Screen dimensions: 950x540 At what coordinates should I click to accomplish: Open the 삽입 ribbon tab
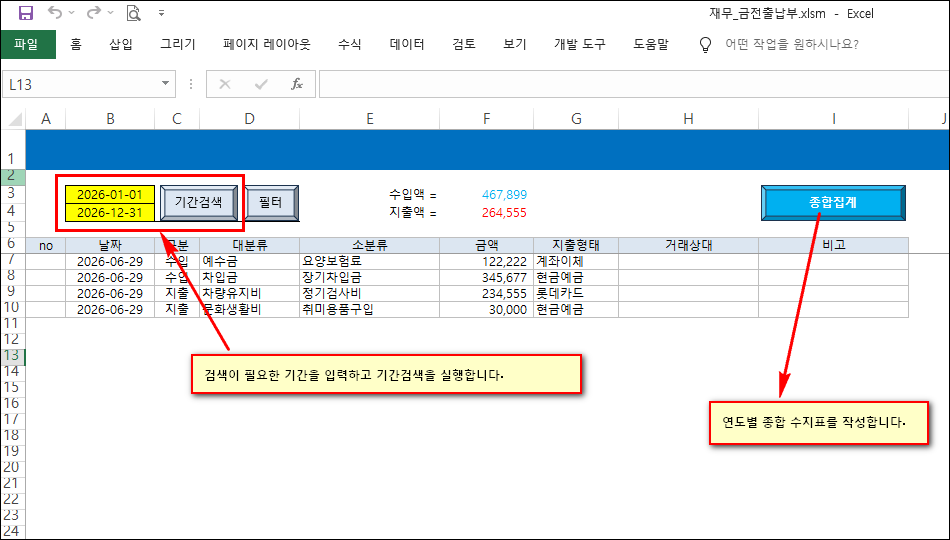pos(121,44)
